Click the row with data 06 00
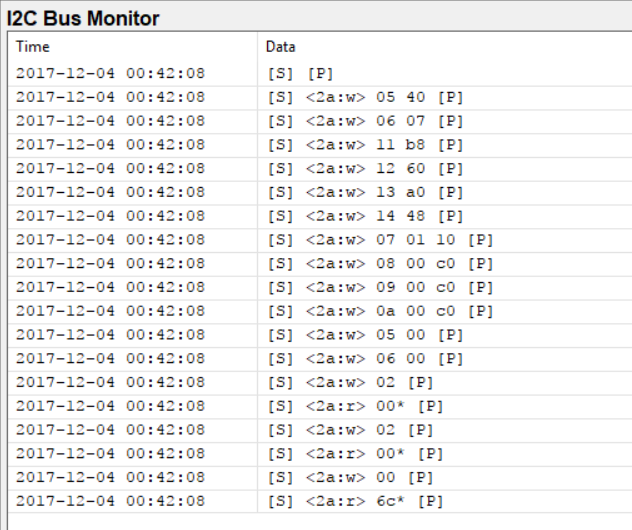The width and height of the screenshot is (632, 530). 365,359
